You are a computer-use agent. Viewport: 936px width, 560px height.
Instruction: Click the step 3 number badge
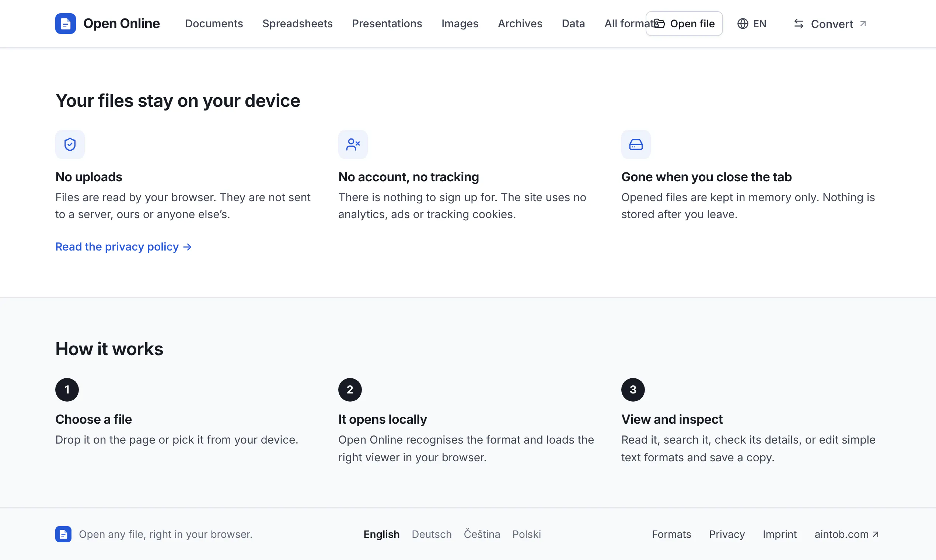point(633,389)
